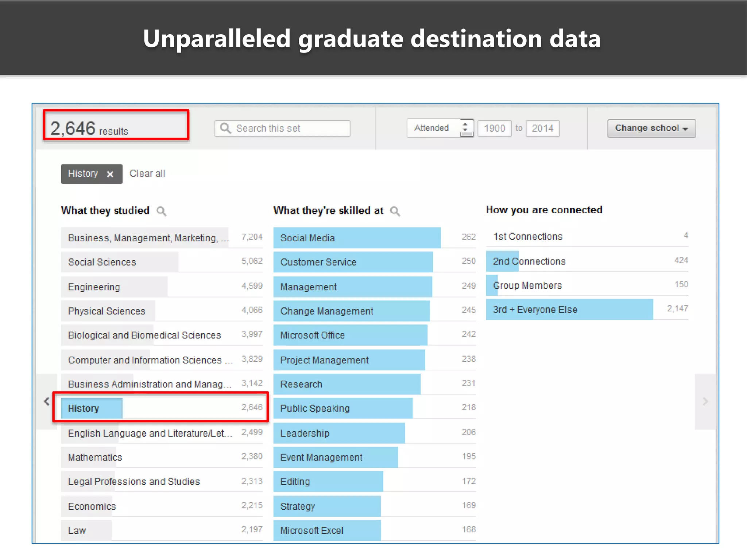Image resolution: width=747 pixels, height=560 pixels.
Task: Select Biological and Biomedical Sciences row
Action: pos(162,335)
